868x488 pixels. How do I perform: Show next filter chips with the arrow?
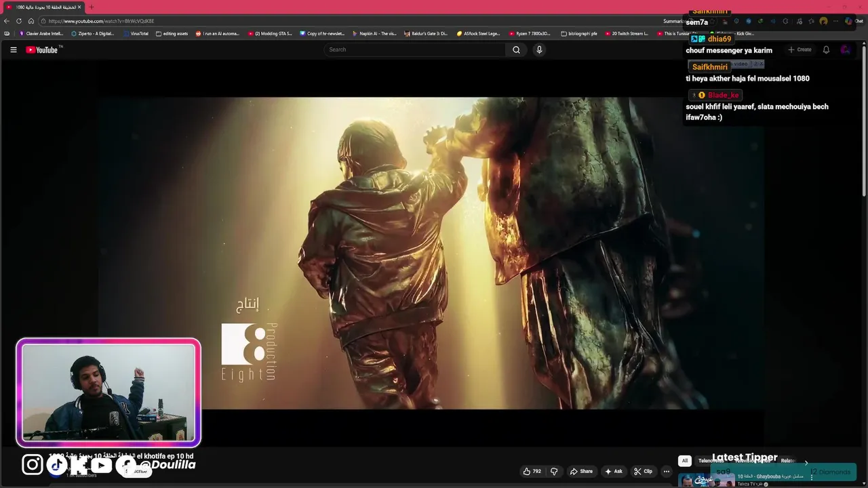click(x=806, y=462)
